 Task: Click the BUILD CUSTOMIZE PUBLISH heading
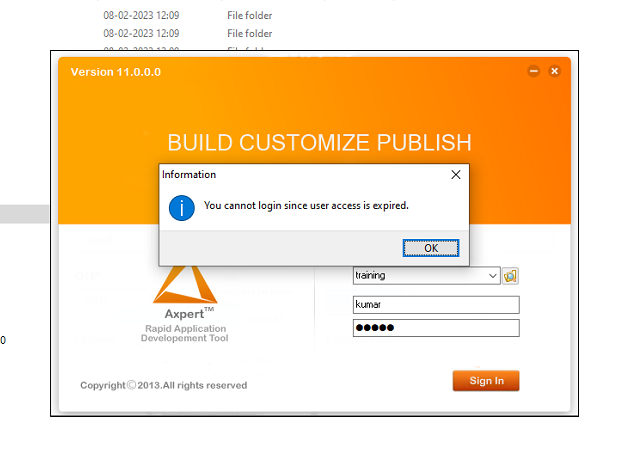(319, 143)
